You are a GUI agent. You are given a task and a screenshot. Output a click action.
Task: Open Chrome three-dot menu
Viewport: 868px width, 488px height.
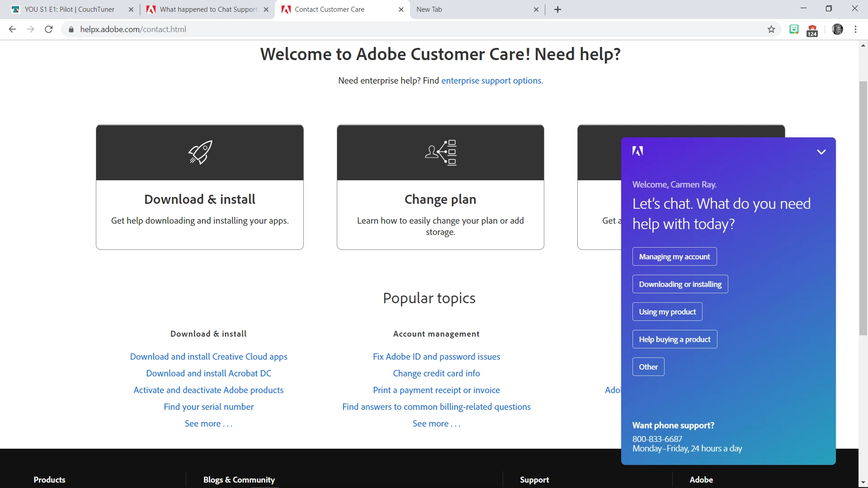(x=855, y=29)
